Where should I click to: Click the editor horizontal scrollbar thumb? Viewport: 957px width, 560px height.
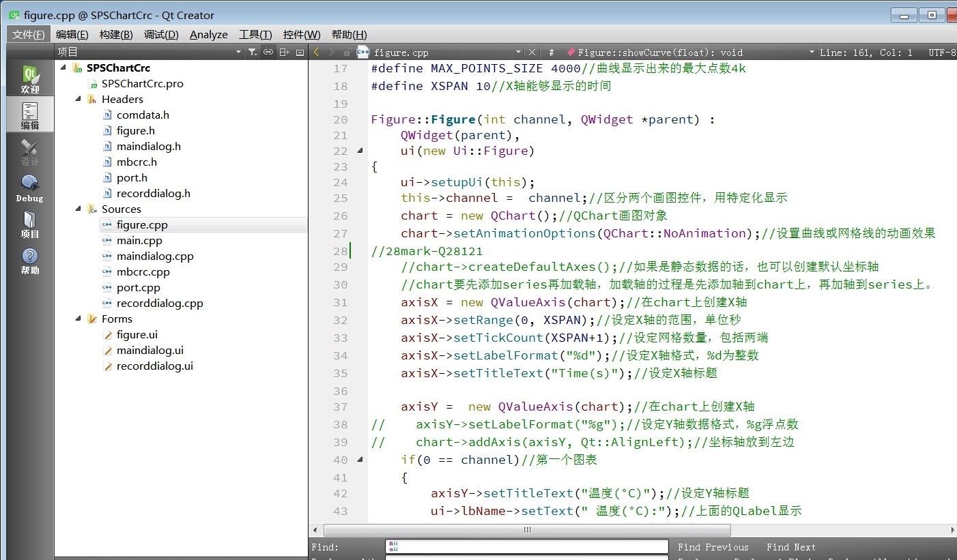tap(527, 530)
